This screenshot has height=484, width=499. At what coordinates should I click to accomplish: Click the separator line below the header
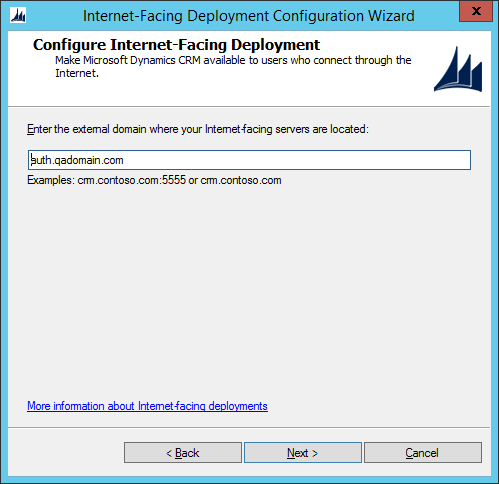point(249,107)
